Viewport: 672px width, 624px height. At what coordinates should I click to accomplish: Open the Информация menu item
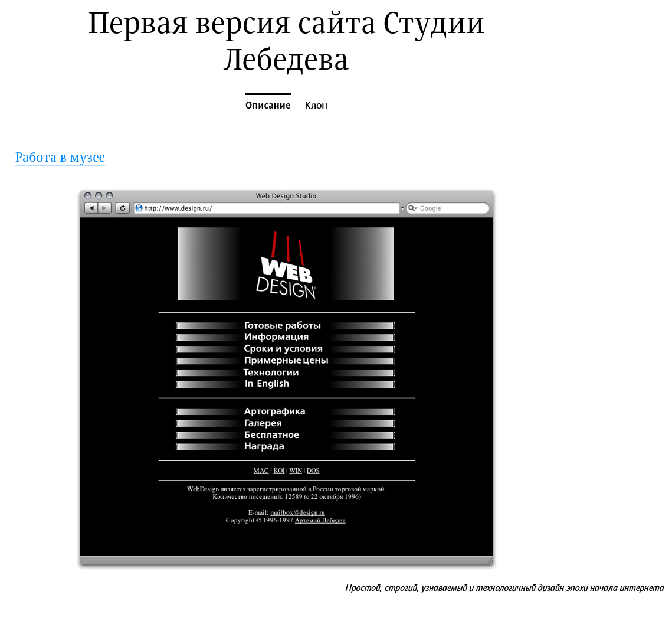(277, 337)
